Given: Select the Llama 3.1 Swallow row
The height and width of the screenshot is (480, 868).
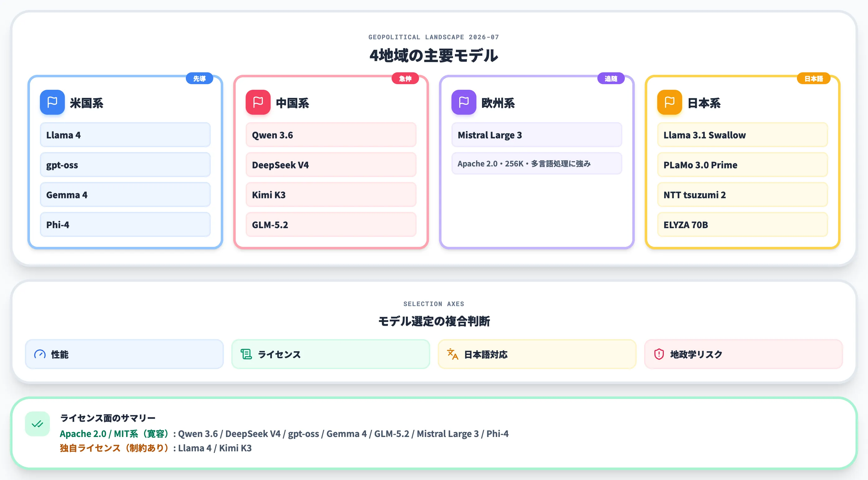Looking at the screenshot, I should coord(743,135).
